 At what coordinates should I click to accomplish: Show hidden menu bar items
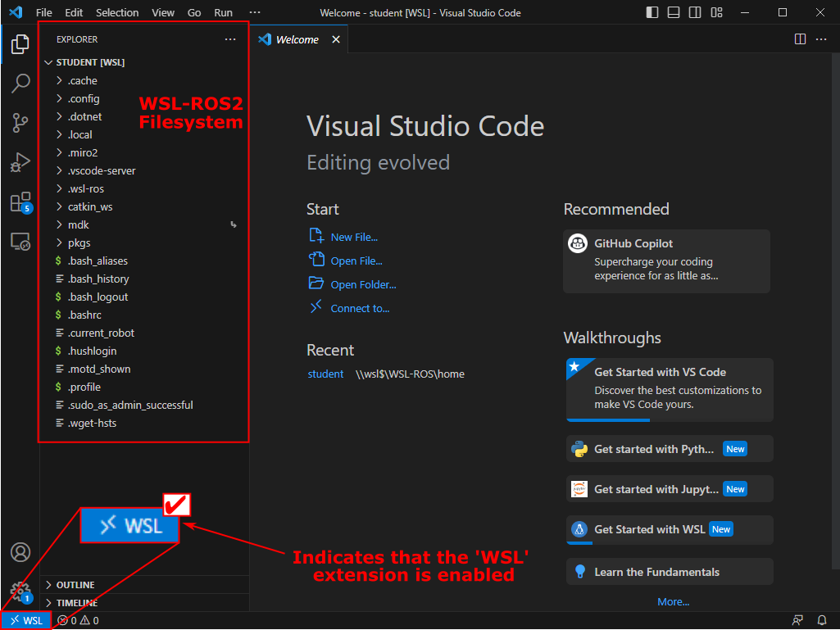255,12
